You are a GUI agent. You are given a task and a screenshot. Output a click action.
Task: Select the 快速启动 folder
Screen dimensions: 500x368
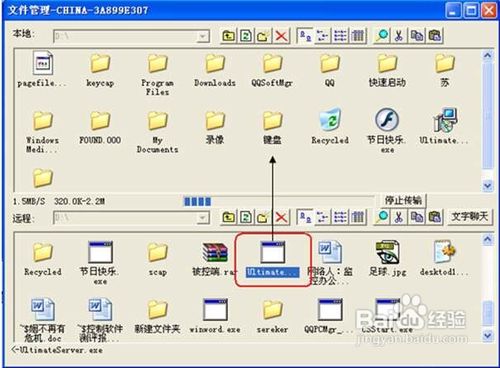pyautogui.click(x=387, y=71)
